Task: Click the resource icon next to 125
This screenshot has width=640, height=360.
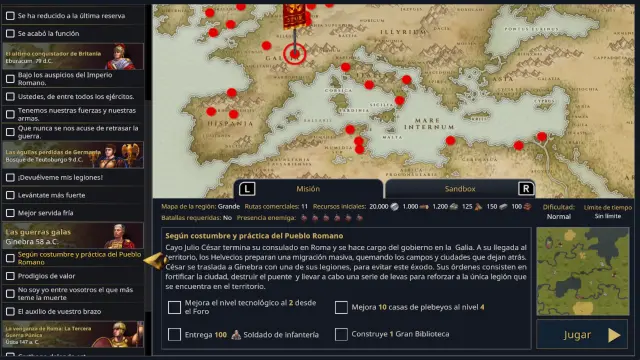Action: point(478,207)
